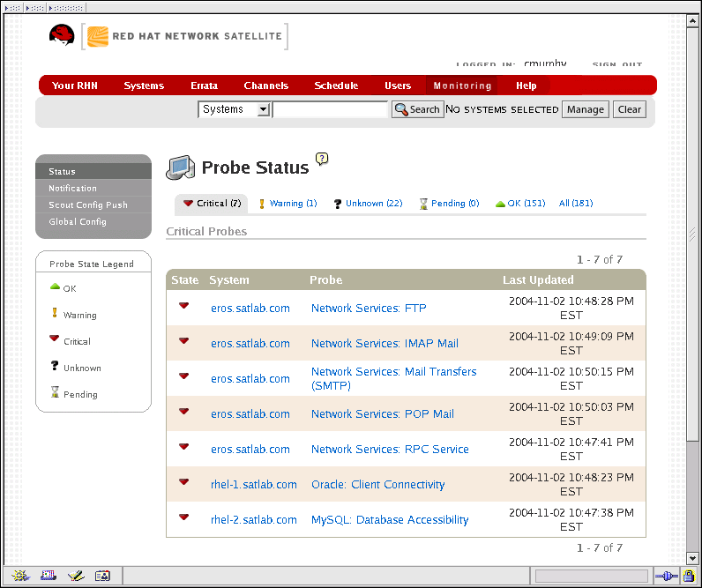Open the rhel-2.satlab.com system link

pos(254,520)
